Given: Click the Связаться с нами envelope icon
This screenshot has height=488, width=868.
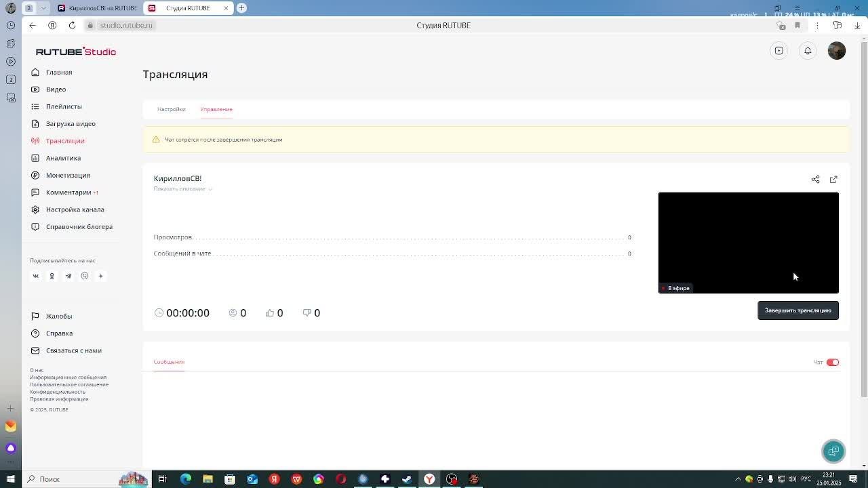Looking at the screenshot, I should click(35, 350).
